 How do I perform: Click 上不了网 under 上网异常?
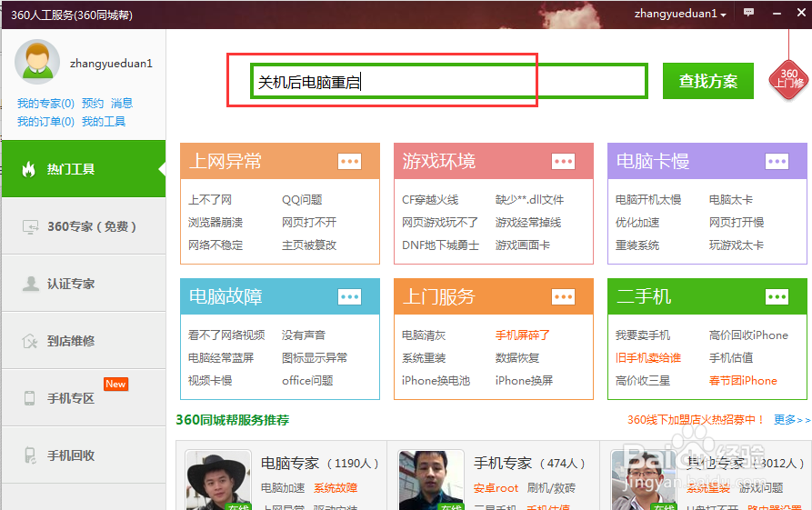[x=210, y=200]
